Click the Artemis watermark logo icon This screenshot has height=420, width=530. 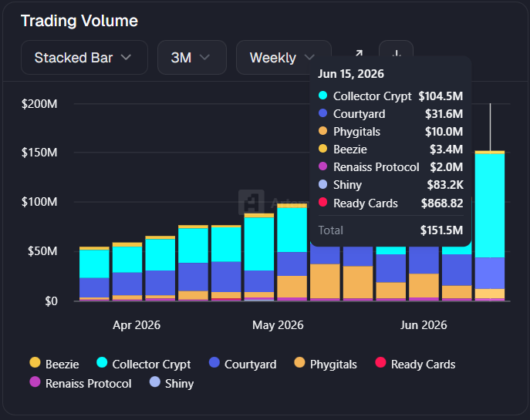[251, 202]
